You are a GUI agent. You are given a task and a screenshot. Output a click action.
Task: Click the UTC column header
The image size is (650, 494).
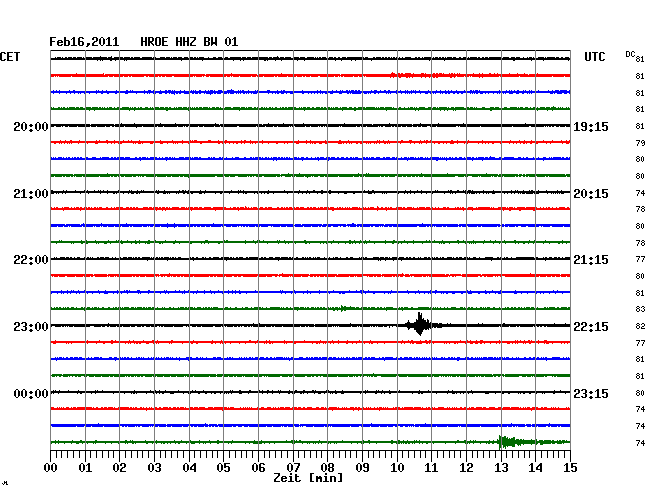click(x=594, y=57)
